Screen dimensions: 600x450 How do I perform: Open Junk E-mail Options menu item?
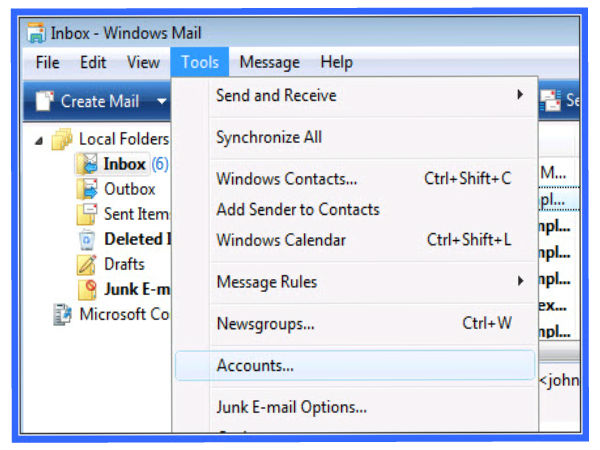(291, 407)
